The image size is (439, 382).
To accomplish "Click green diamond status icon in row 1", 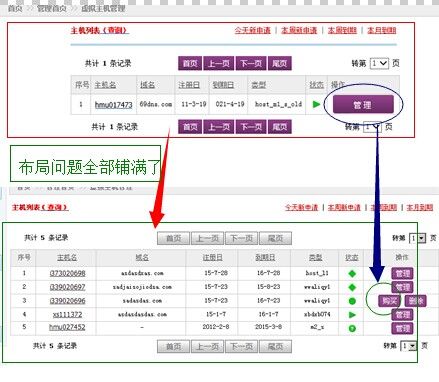I will [352, 274].
